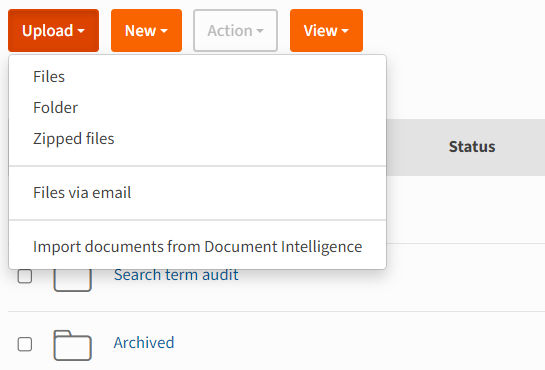Click the Search term audit folder icon
The image size is (545, 370).
coord(73,280)
